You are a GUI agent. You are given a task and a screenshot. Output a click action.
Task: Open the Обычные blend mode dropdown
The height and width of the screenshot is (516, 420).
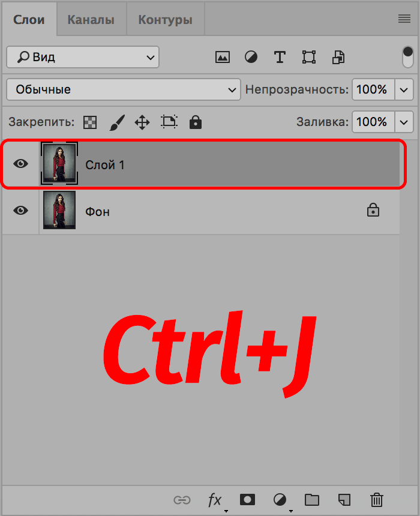coord(123,89)
